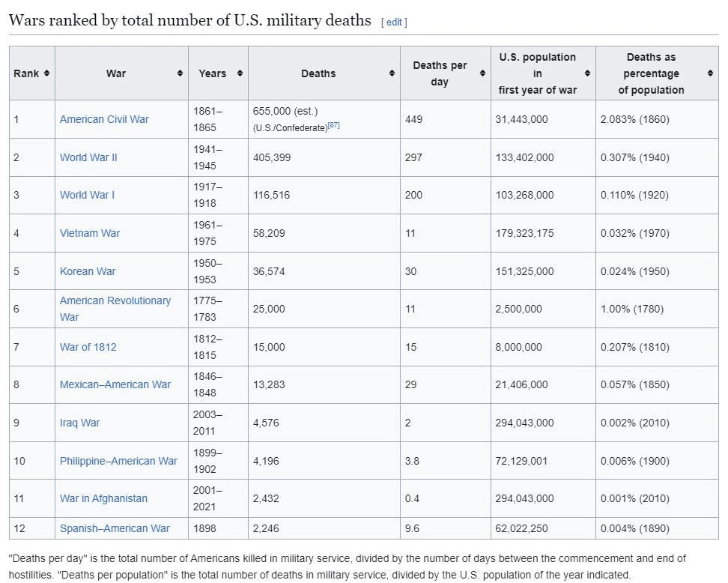Open Mexican–American War link
728x583 pixels.
(115, 384)
